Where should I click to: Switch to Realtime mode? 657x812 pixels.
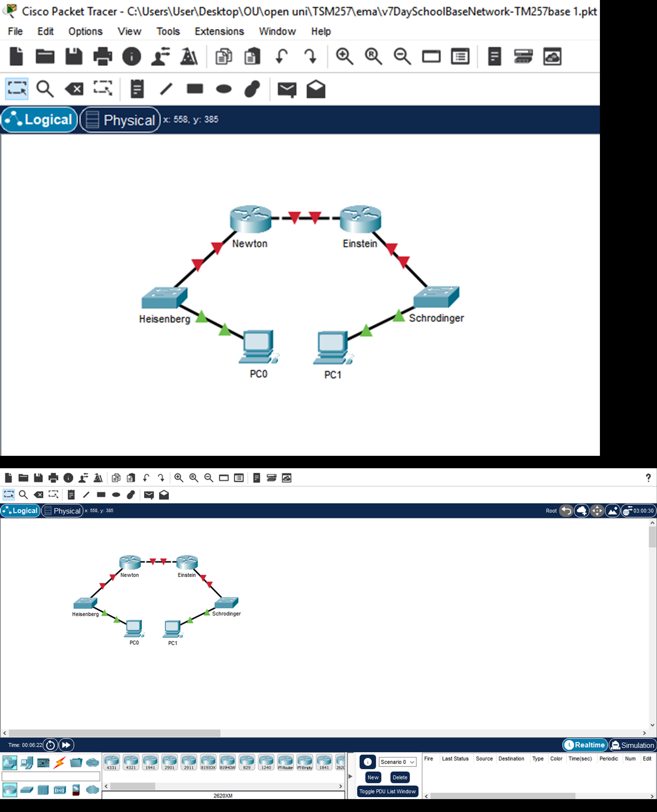585,745
